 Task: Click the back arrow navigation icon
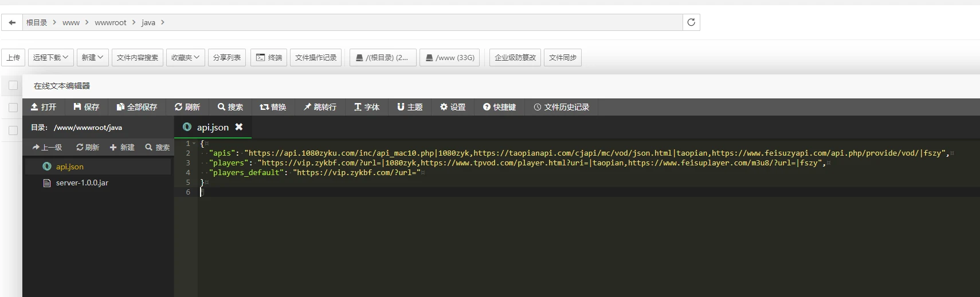coord(12,22)
